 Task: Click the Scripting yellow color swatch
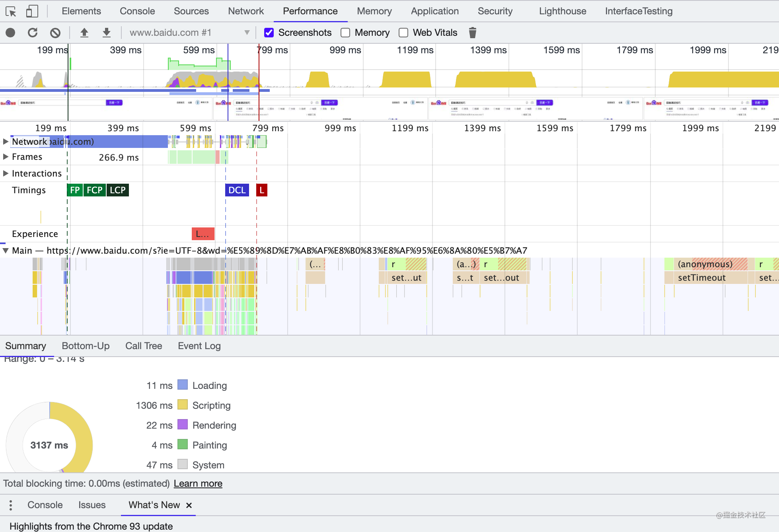tap(182, 405)
